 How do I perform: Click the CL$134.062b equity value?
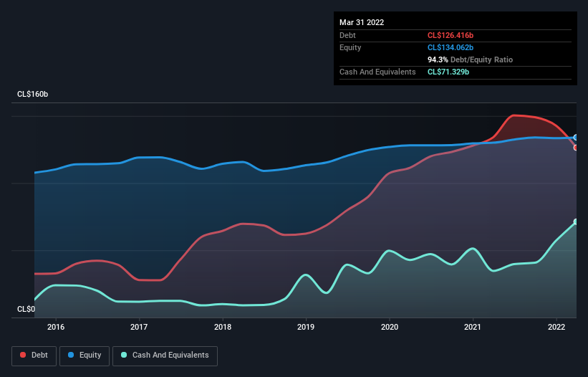pyautogui.click(x=450, y=47)
